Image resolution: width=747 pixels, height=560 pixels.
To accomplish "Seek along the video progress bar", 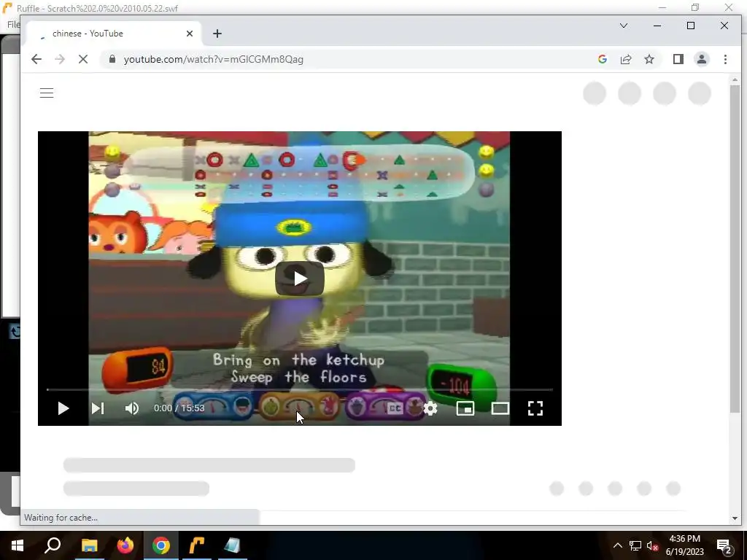I will (x=300, y=389).
